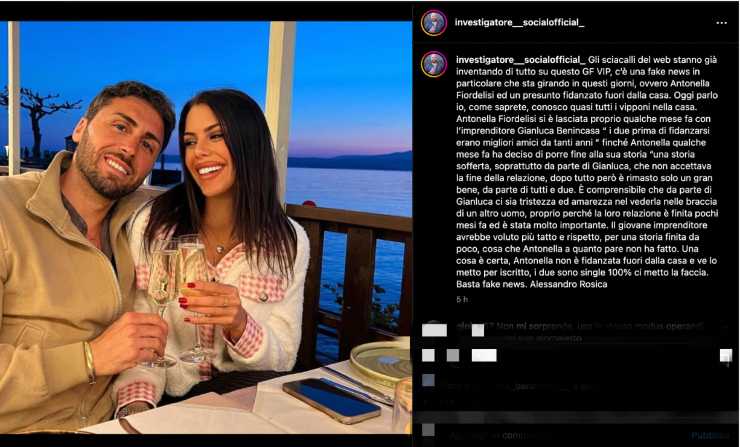Click the profile avatar in post header
Screen dimensions: 740x447
point(434,23)
